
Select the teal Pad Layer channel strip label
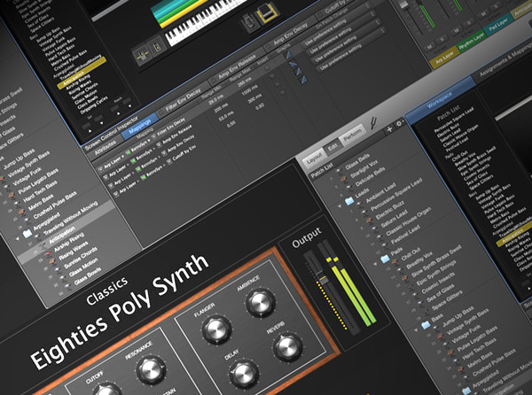(498, 25)
